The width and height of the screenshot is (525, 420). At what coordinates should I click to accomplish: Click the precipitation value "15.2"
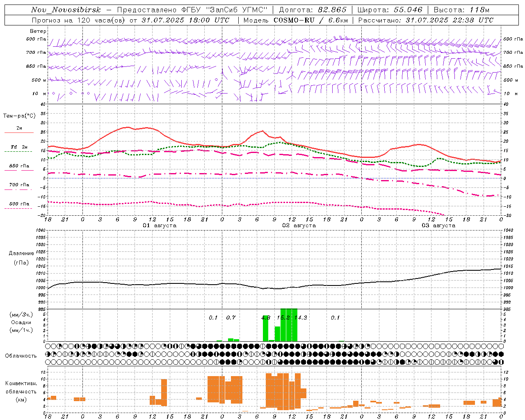pos(283,317)
